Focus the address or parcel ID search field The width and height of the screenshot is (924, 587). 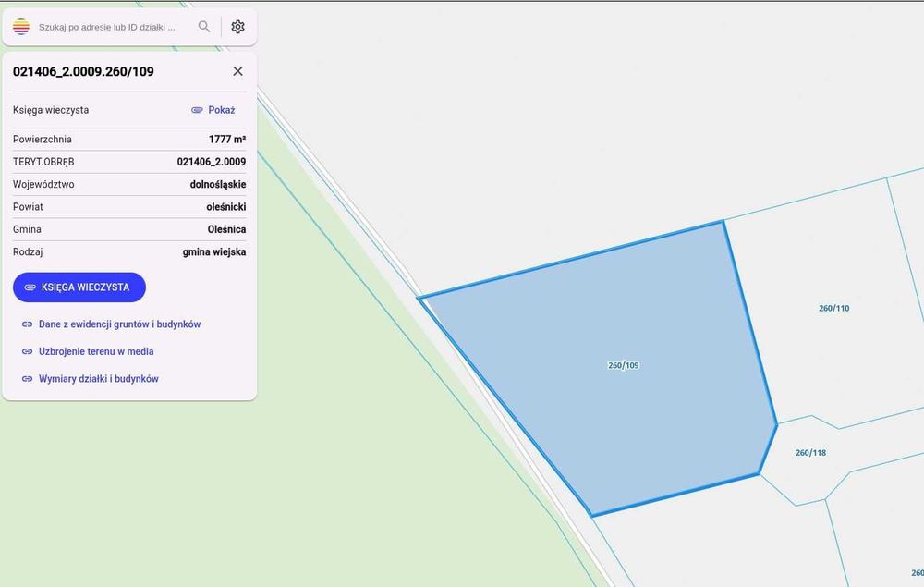(x=107, y=27)
